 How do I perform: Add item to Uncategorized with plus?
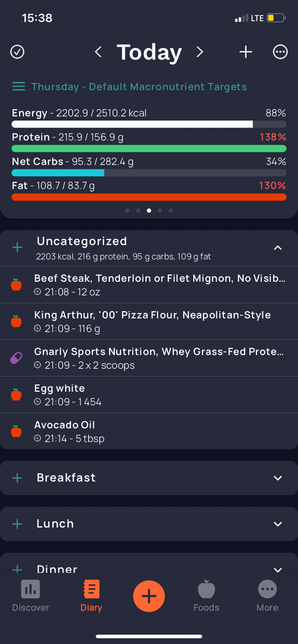click(x=17, y=248)
